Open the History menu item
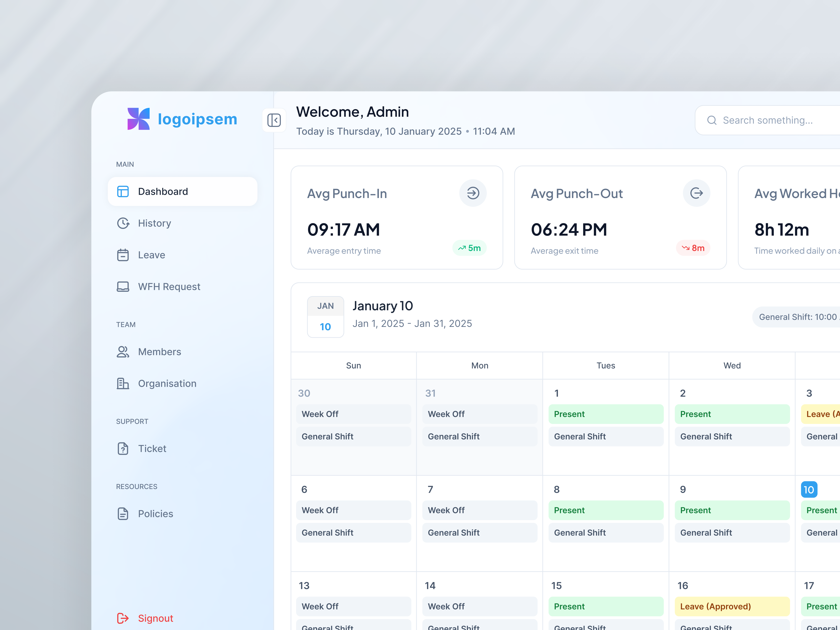 click(x=183, y=223)
